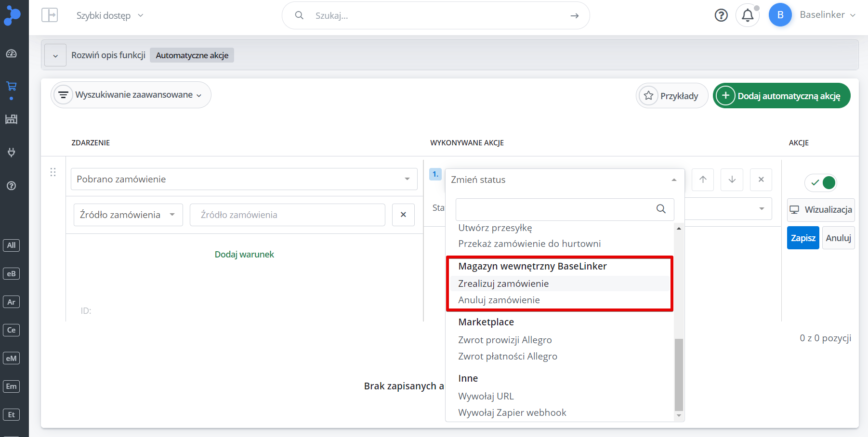The height and width of the screenshot is (437, 868).
Task: Open the sidebar help question mark icon
Action: point(12,186)
